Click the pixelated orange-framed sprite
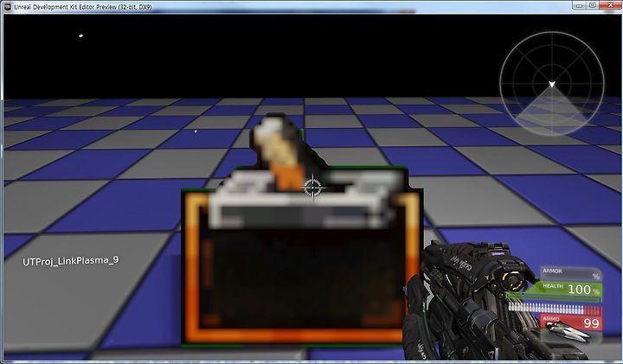This screenshot has width=623, height=364. [302, 230]
